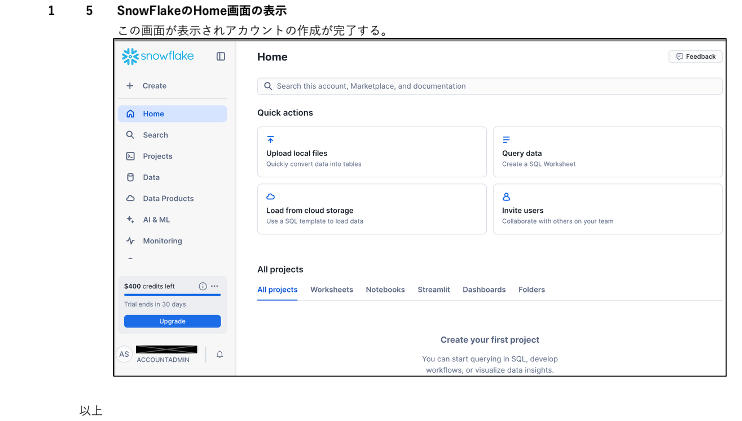Switch to the Streamlit tab
The height and width of the screenshot is (421, 742).
pos(433,289)
